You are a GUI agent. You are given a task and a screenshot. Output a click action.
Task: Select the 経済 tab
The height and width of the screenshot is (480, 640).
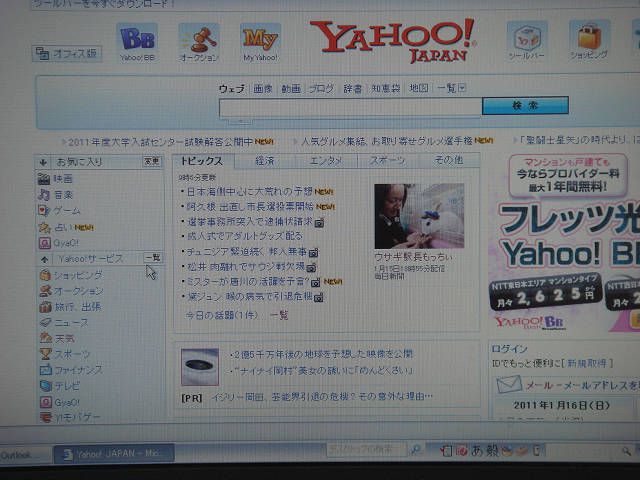point(265,161)
